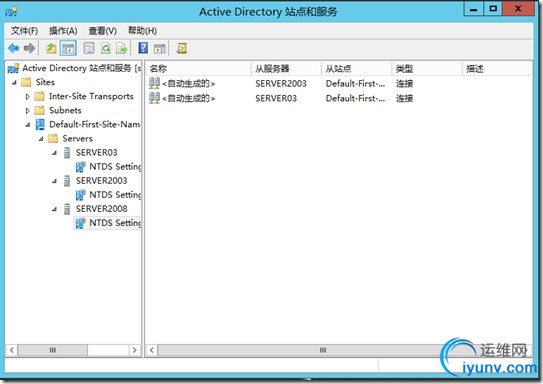Click <自动生成的> name in SERVER2003 row

point(188,83)
